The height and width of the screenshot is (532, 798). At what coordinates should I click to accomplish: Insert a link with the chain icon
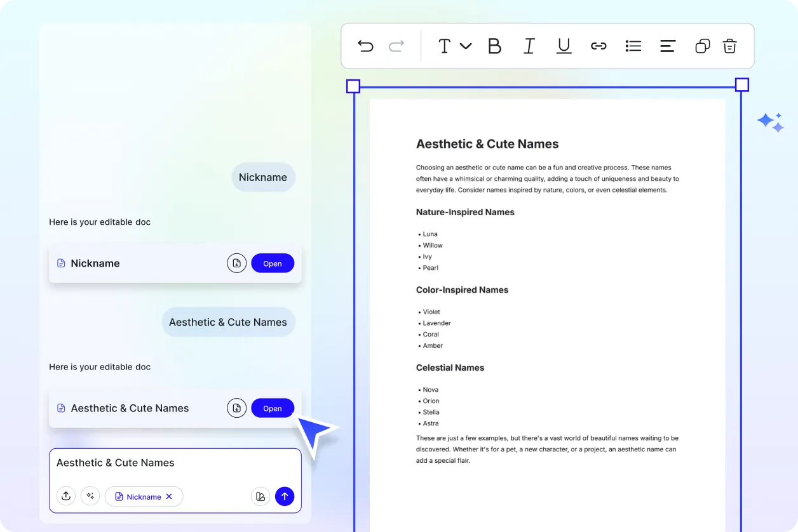pos(598,46)
